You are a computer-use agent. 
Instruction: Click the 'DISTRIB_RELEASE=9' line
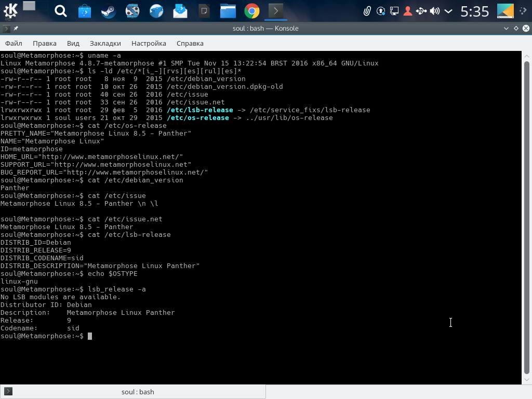pyautogui.click(x=36, y=250)
